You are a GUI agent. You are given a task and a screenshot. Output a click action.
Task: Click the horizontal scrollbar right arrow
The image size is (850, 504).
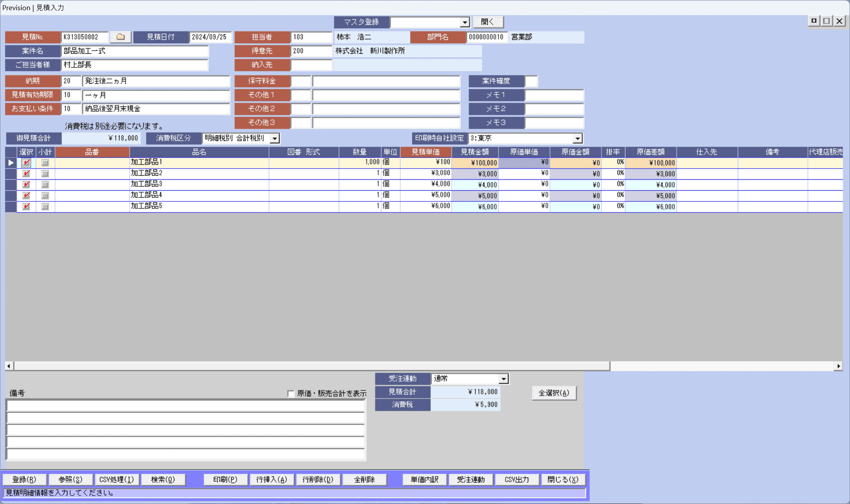pos(838,366)
